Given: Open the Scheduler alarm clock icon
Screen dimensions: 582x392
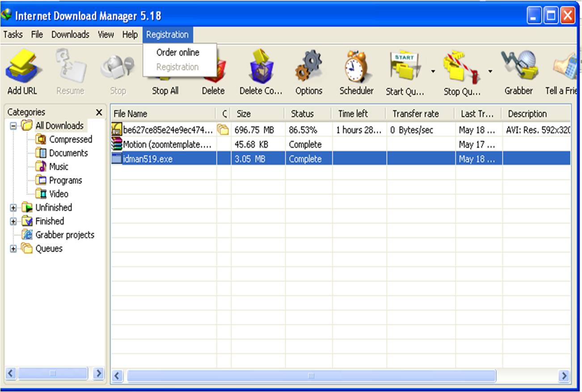Looking at the screenshot, I should (x=356, y=66).
